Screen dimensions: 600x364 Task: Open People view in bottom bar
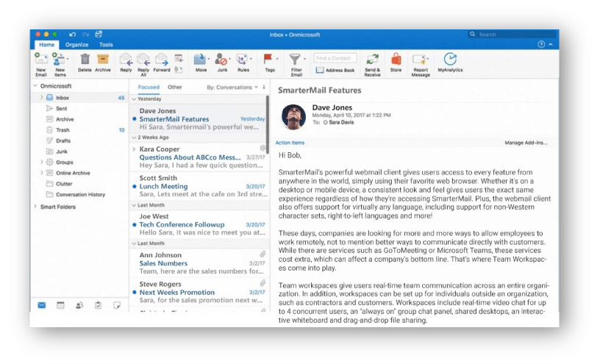point(79,305)
